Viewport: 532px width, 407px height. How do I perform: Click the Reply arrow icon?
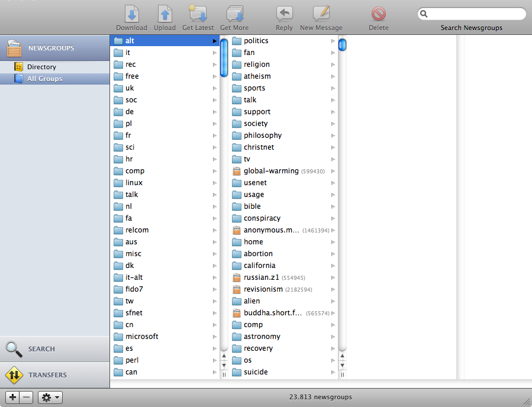pos(284,14)
